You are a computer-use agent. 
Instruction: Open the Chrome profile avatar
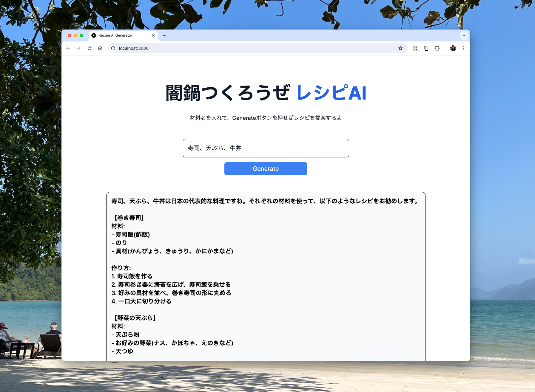pos(453,48)
